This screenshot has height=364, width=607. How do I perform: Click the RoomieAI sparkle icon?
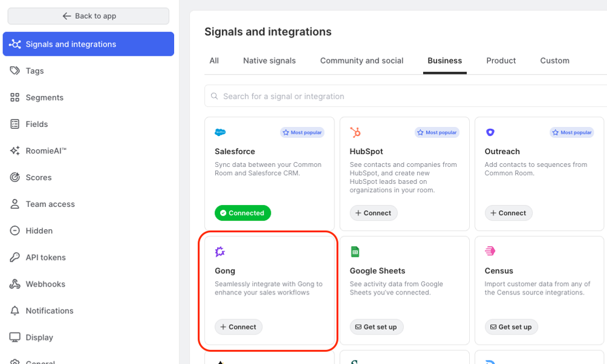[15, 151]
